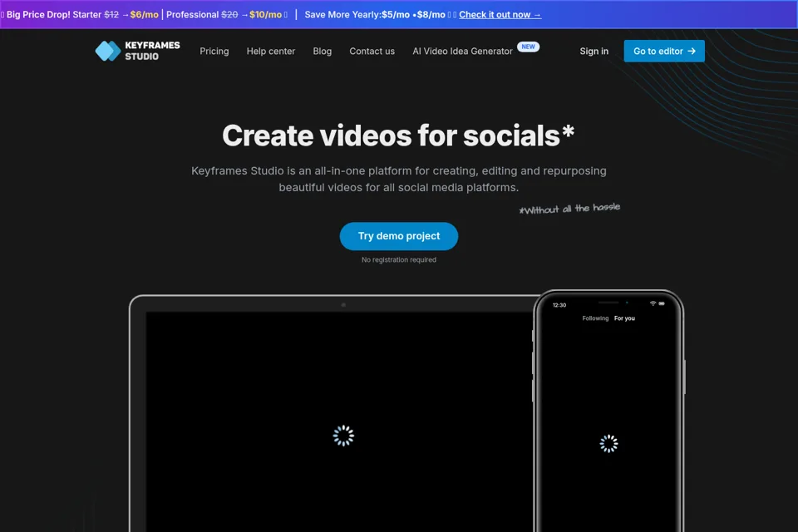Viewport: 798px width, 532px height.
Task: Click the Try demo project button
Action: (399, 236)
